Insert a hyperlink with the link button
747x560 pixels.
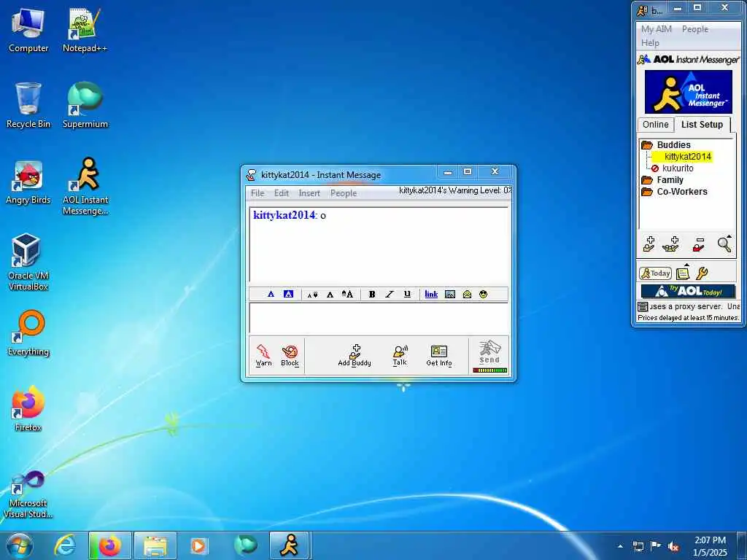(x=431, y=295)
